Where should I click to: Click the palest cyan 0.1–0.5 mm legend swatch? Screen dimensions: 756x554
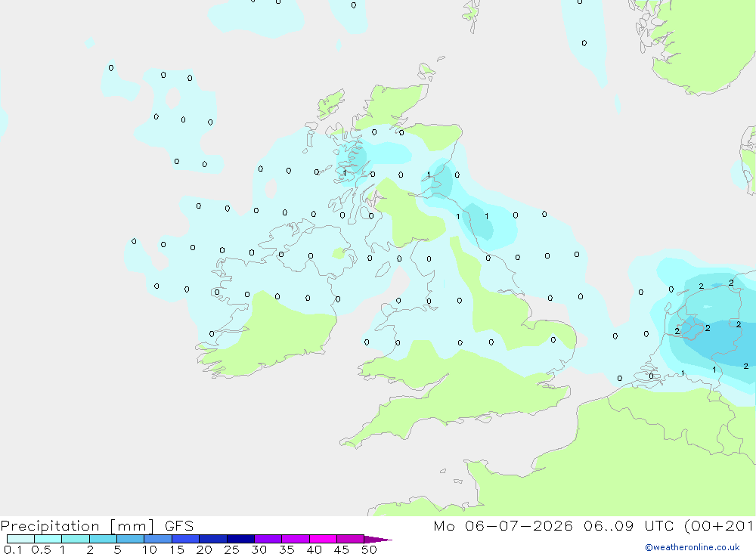point(20,539)
